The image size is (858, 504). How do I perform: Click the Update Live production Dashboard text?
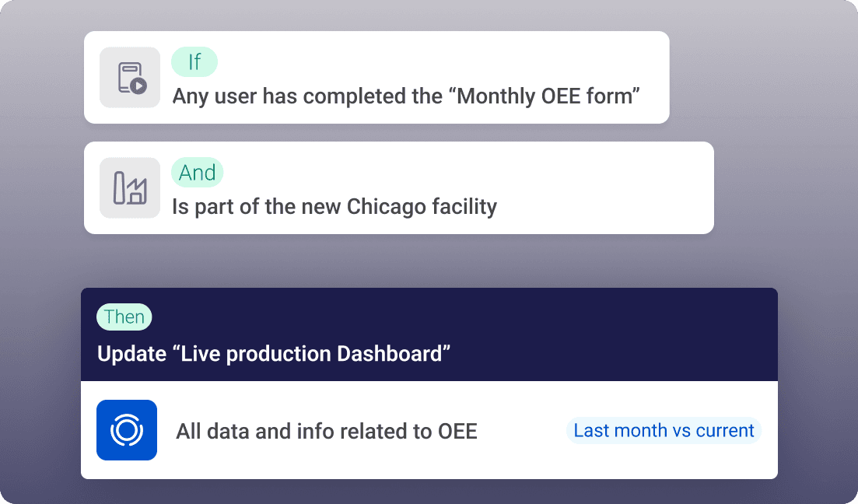[x=273, y=353]
